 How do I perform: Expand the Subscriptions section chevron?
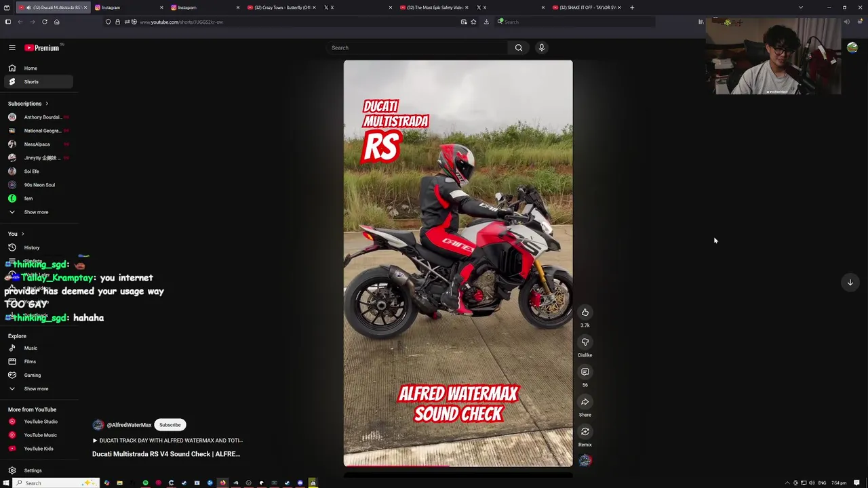point(47,104)
